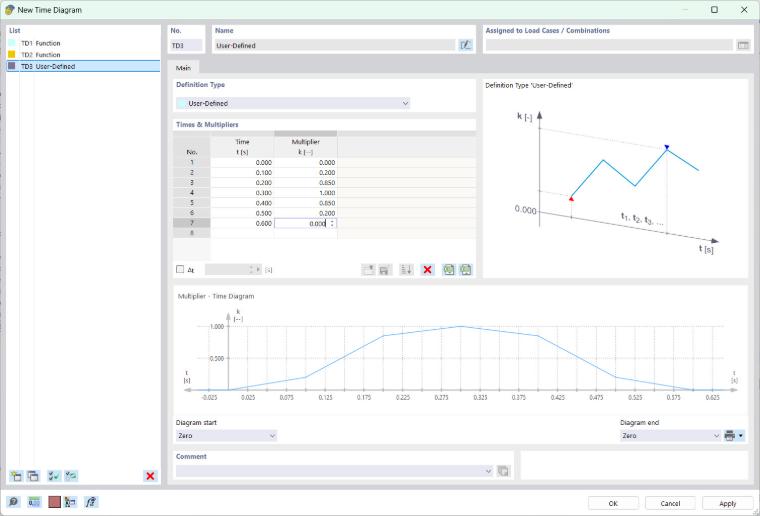This screenshot has height=516, width=760.
Task: Click time cell 0.300 in row 4
Action: (242, 193)
